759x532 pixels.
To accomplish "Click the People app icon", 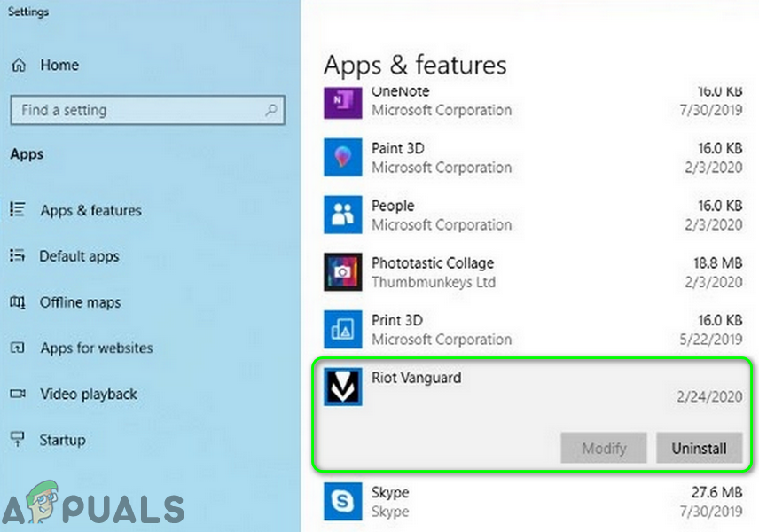I will click(341, 215).
